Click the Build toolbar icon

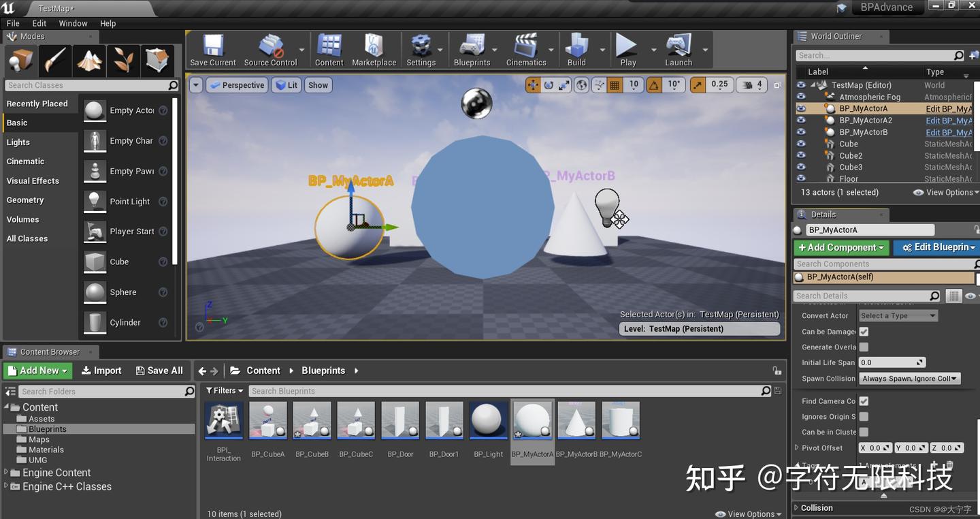click(576, 49)
